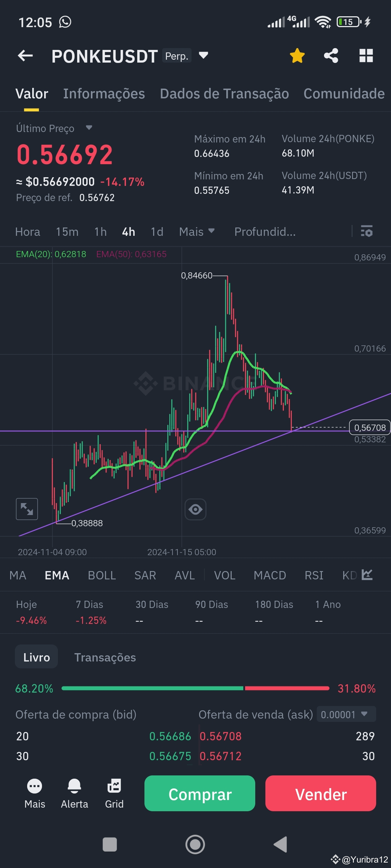Switch to the Transações tab

point(105,657)
